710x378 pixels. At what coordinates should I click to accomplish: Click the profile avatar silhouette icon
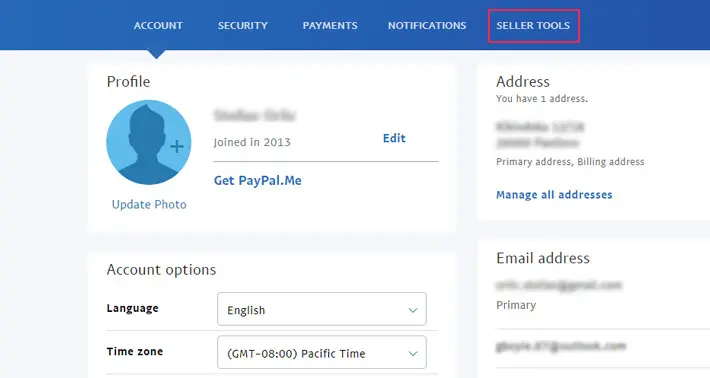point(149,142)
